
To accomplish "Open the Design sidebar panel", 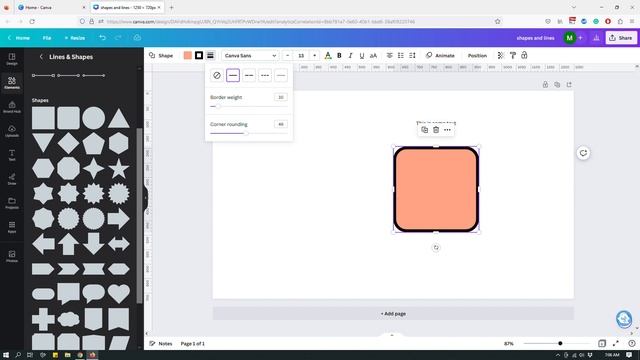I will 12,59.
